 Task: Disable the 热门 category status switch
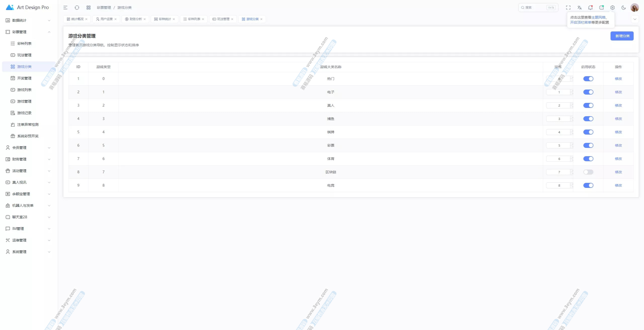coord(588,79)
